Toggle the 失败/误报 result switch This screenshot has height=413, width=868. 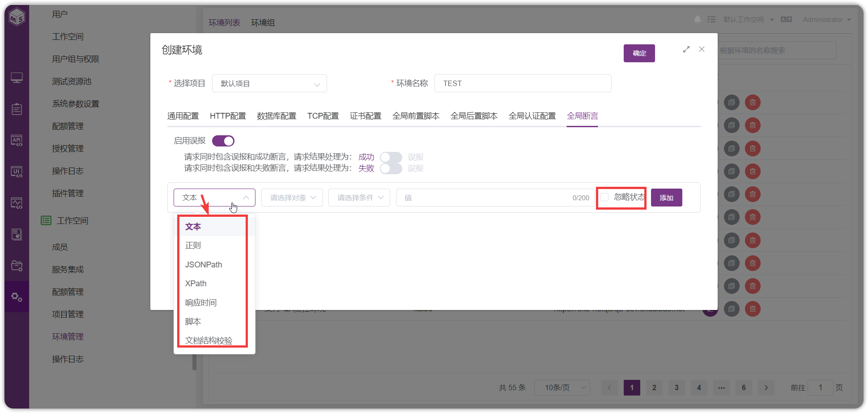pos(391,168)
